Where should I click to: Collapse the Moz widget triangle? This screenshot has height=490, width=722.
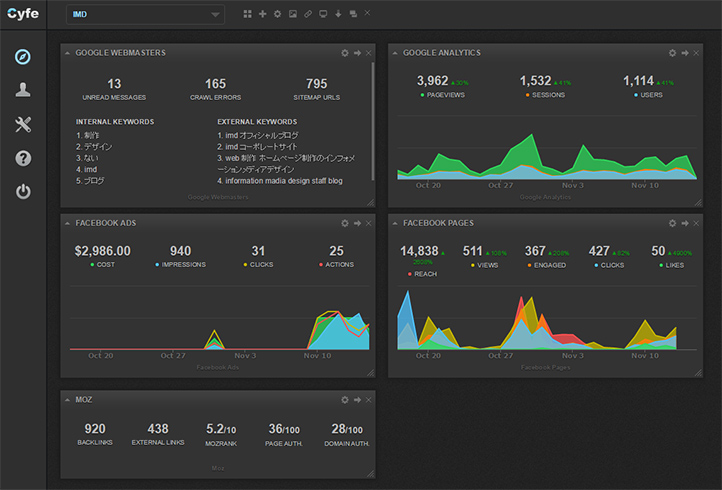68,400
